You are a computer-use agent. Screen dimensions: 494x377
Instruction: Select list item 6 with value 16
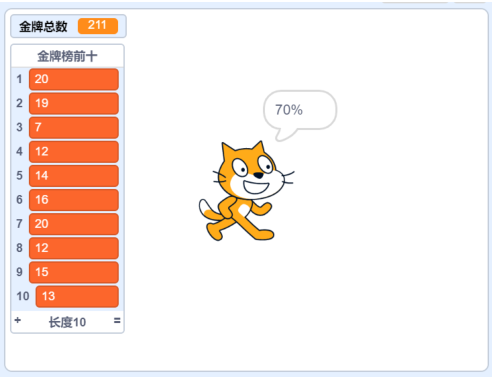pos(74,200)
